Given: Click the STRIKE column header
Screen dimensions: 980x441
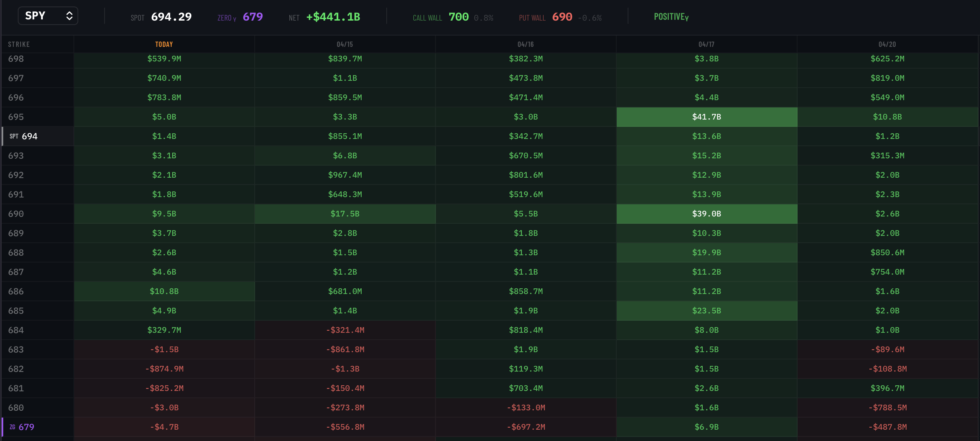Looking at the screenshot, I should point(19,44).
